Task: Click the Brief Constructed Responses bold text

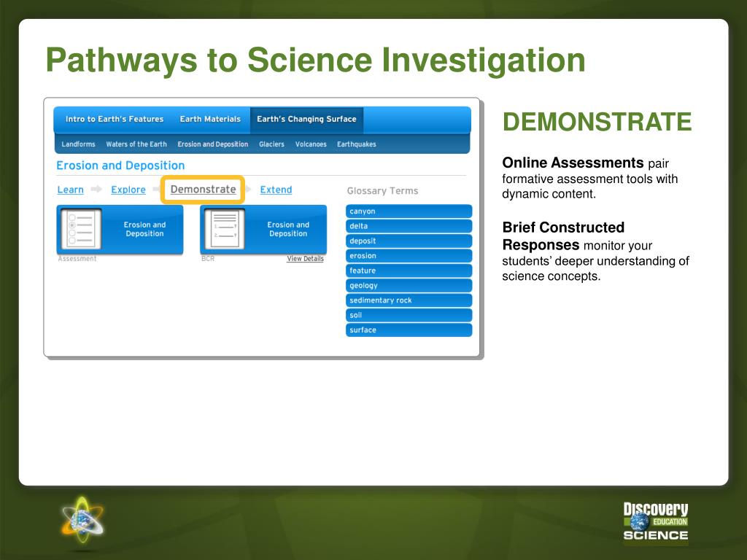Action: tap(563, 236)
